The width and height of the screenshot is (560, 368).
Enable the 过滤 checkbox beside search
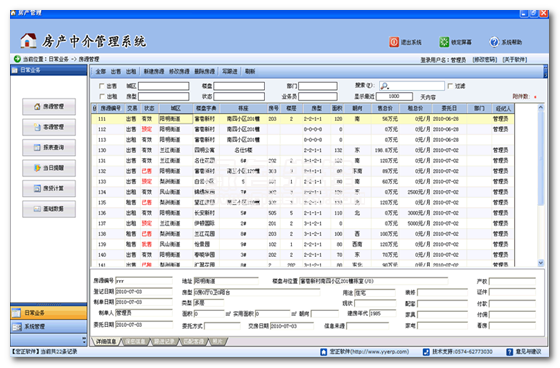click(450, 86)
